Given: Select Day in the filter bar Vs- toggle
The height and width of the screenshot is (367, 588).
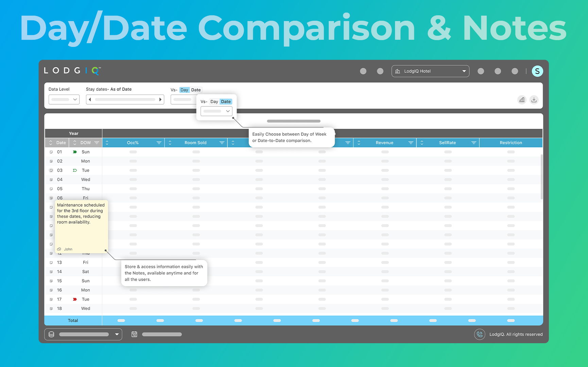Looking at the screenshot, I should pos(184,90).
